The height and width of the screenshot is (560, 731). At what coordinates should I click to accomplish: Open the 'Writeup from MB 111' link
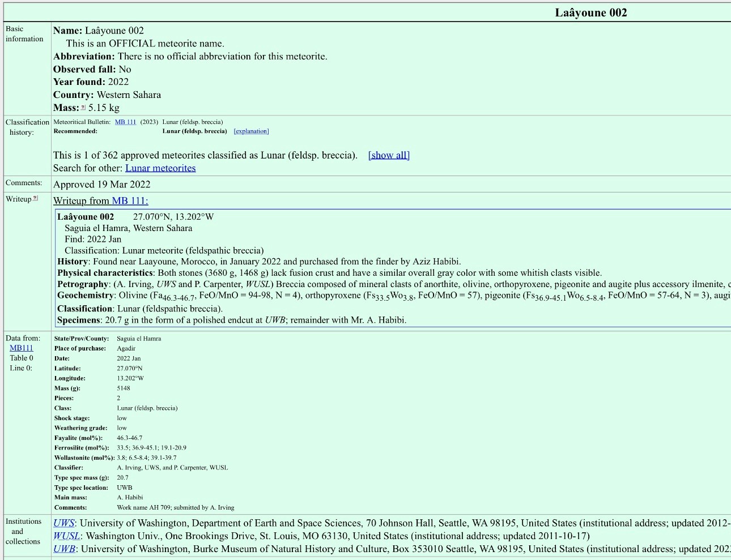click(100, 201)
